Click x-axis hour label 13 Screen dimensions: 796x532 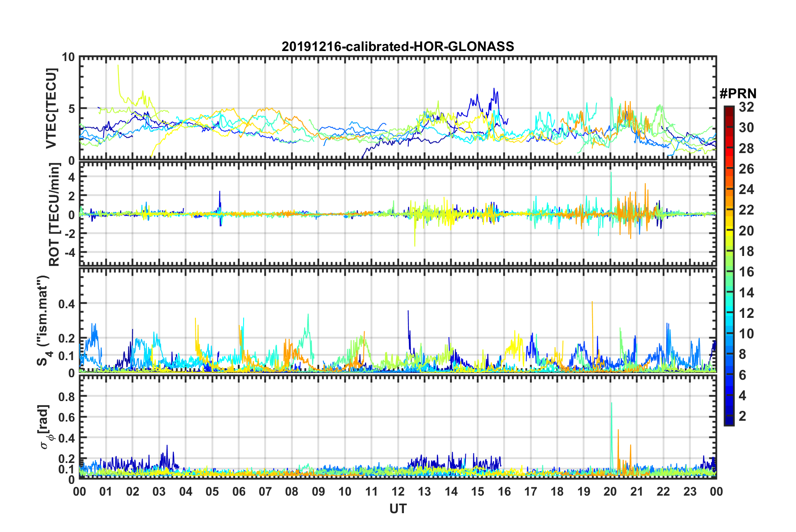(x=424, y=491)
